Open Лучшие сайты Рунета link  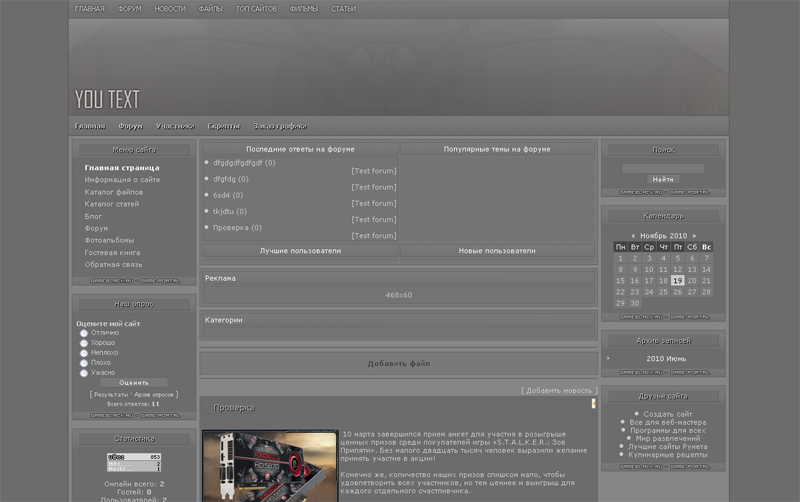(x=668, y=446)
